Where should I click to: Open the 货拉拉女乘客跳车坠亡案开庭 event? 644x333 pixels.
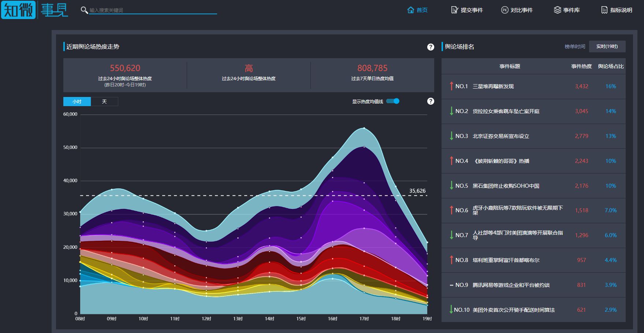(x=506, y=111)
